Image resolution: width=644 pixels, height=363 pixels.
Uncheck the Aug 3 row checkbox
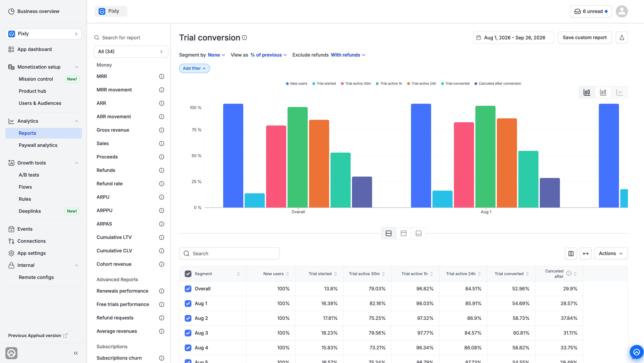188,333
